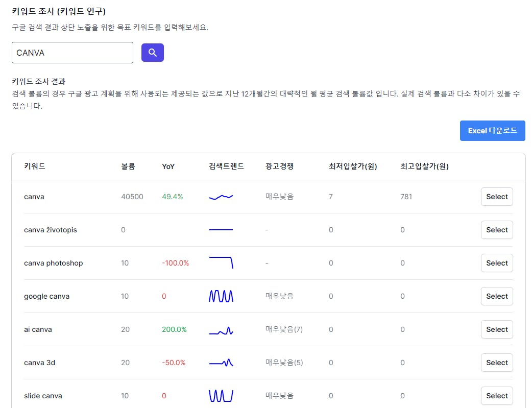
Task: Click the canva photoshop trend sparkline
Action: [221, 262]
